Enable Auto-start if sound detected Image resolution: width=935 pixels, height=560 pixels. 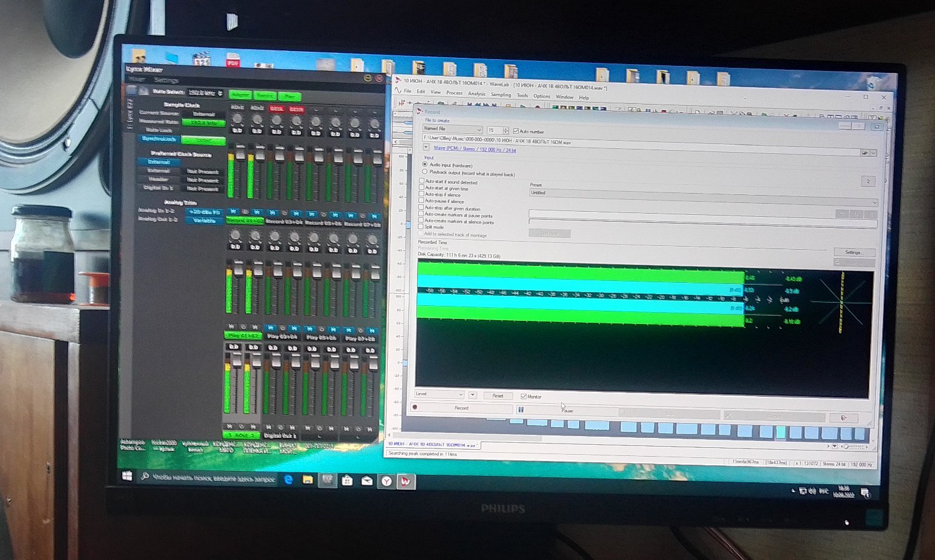tap(422, 182)
